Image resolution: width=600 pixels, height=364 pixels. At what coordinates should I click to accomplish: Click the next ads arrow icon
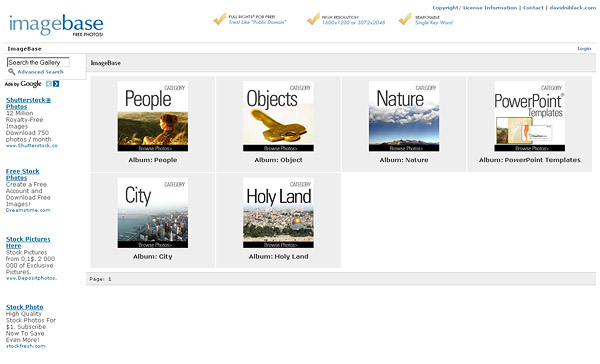56,84
